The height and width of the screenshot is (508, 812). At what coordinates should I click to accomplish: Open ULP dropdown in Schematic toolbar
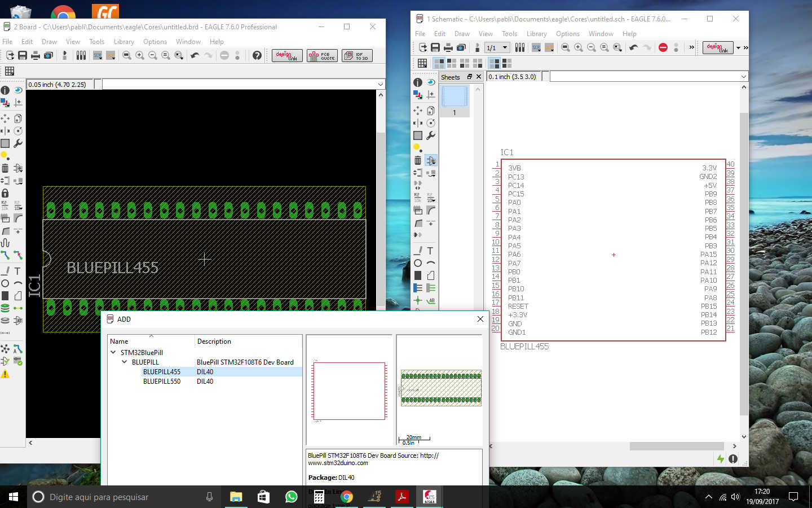(549, 47)
